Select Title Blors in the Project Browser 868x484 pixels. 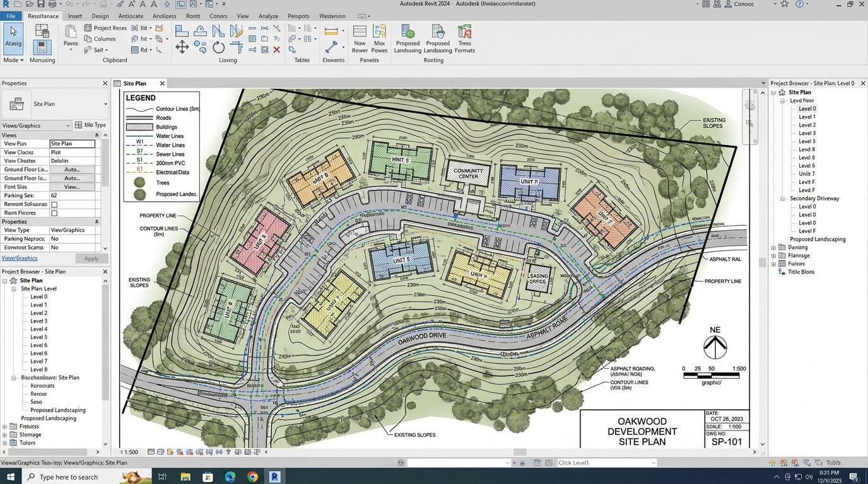801,272
